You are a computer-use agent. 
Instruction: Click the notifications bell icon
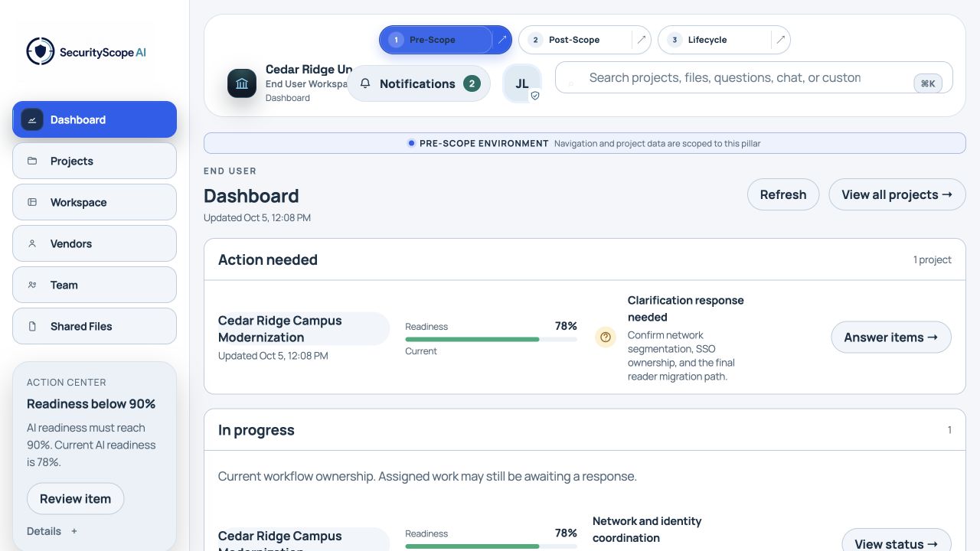(x=365, y=83)
